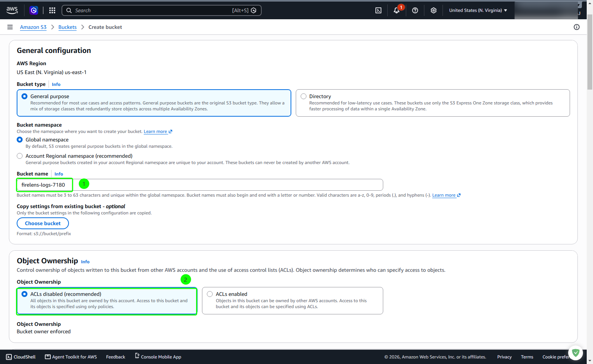Click into the Bucket name field

tap(200, 185)
